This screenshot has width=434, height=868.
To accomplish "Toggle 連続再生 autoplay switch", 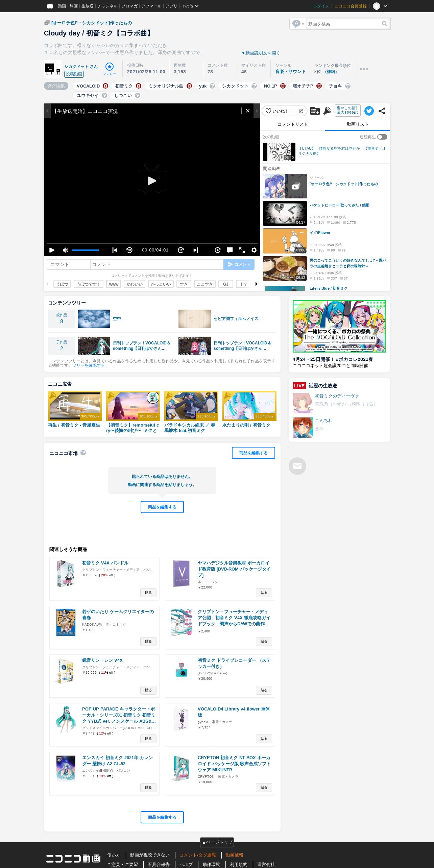I will [382, 137].
